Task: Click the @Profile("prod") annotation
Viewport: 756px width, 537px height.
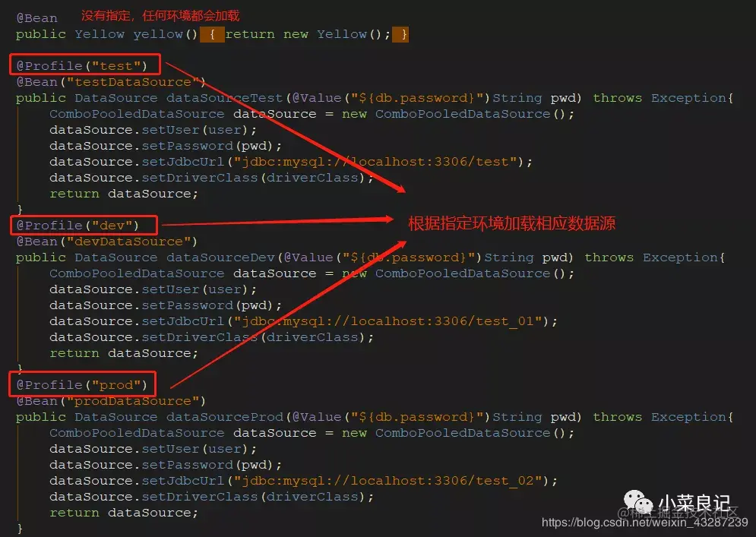Action: (81, 384)
